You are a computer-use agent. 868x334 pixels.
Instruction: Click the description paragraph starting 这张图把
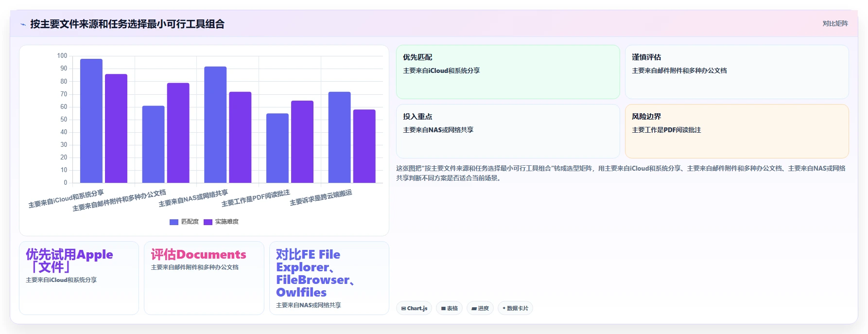pos(621,173)
